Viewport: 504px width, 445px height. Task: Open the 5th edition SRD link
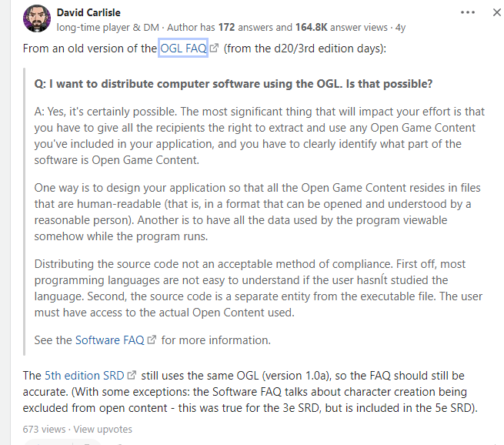(x=84, y=375)
